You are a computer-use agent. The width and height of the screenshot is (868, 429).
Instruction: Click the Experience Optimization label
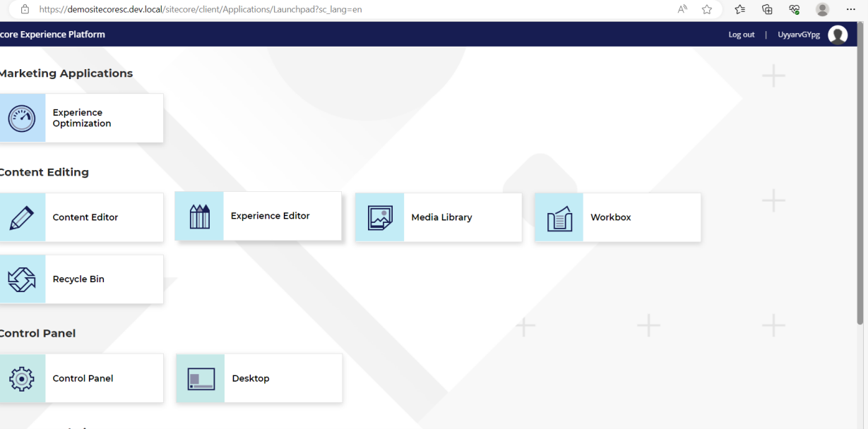pos(82,118)
